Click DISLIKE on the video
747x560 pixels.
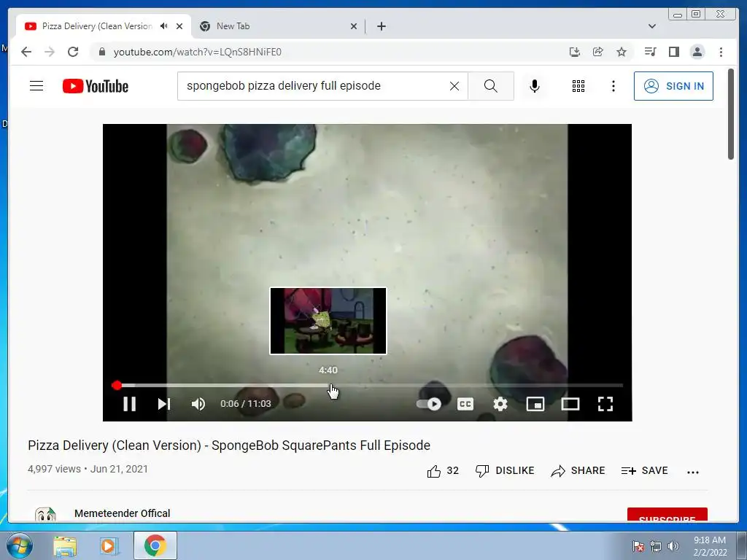point(505,471)
